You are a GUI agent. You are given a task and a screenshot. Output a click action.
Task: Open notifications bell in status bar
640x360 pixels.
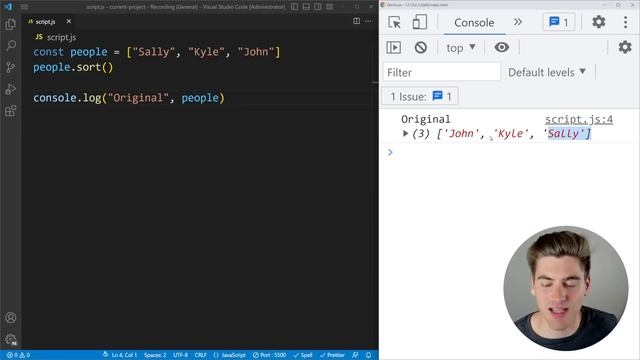click(x=369, y=355)
